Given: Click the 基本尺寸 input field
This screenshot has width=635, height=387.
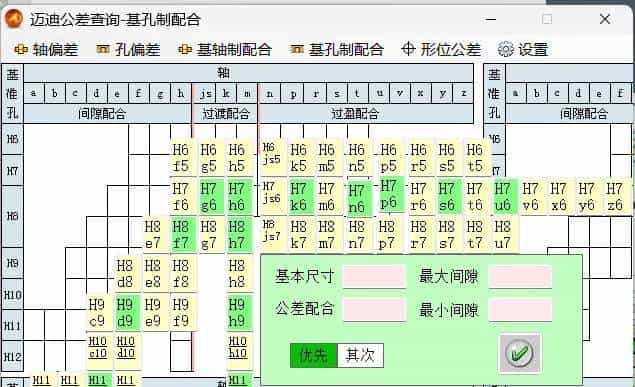Looking at the screenshot, I should pos(374,276).
